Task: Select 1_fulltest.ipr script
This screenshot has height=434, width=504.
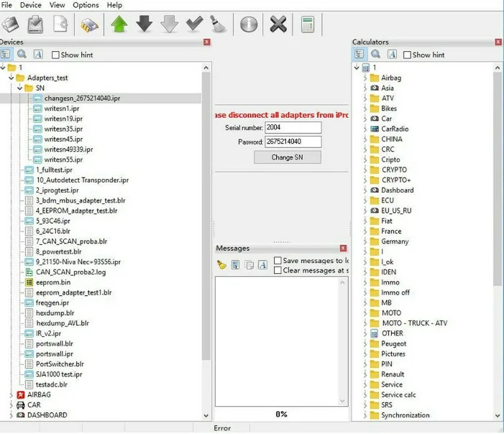Action: (54, 170)
